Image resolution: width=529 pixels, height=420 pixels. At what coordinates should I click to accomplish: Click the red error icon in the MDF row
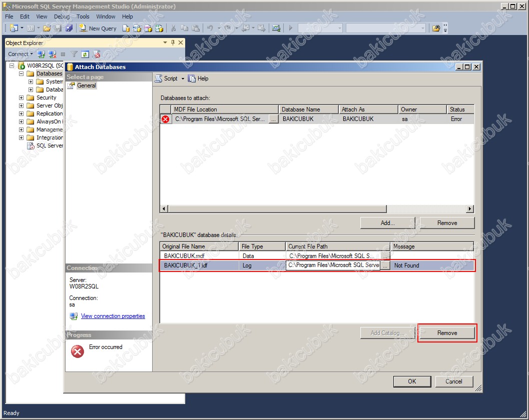tap(165, 119)
